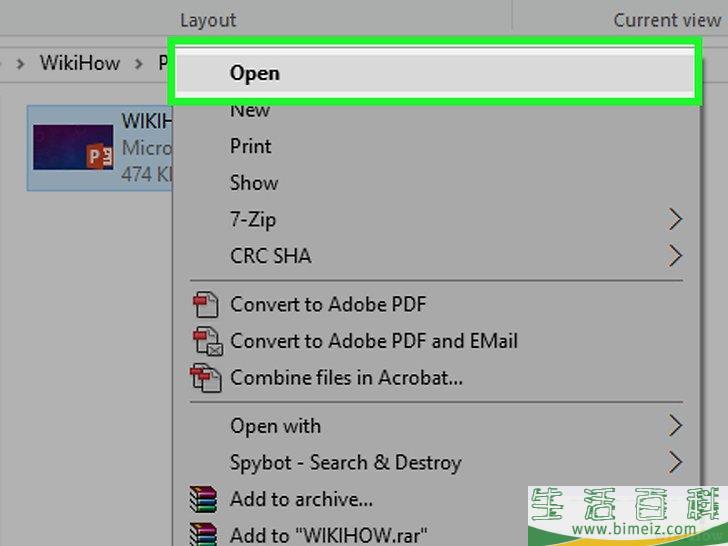Select Combine files in Acrobat...
The width and height of the screenshot is (728, 546).
coord(346,378)
